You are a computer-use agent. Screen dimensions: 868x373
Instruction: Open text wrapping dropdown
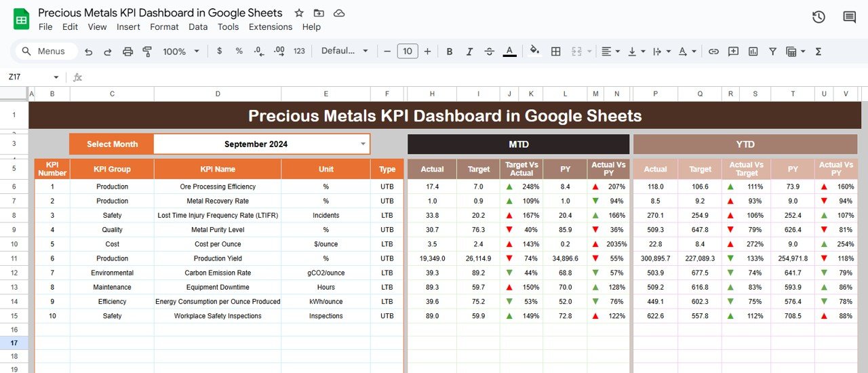(x=662, y=51)
